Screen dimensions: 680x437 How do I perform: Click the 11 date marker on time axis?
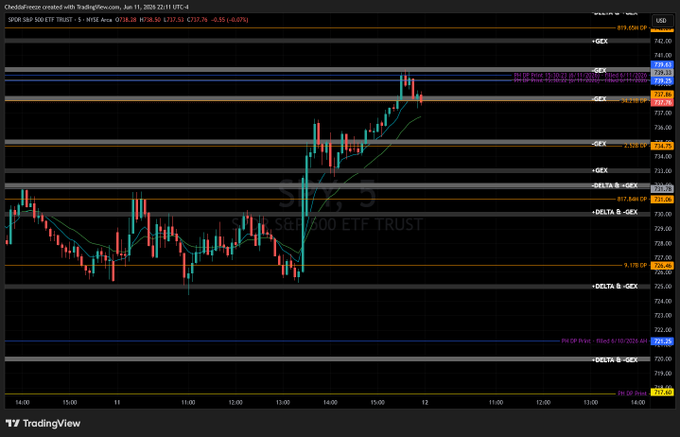click(117, 403)
